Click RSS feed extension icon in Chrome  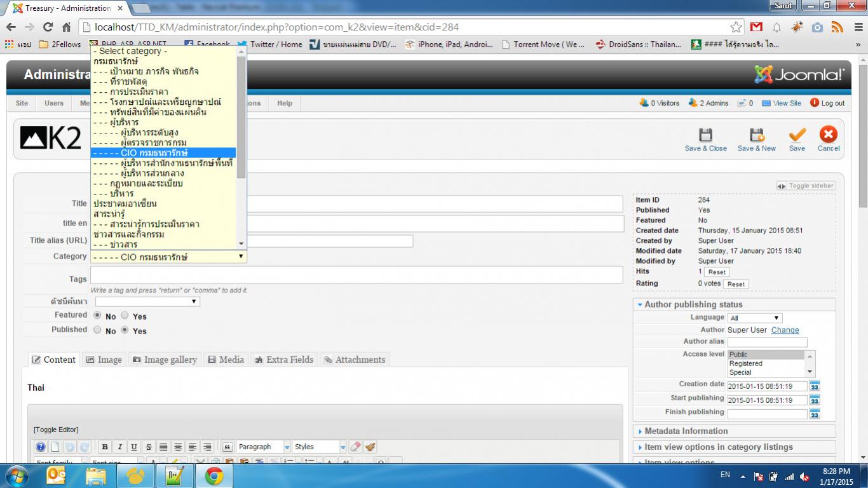coord(837,27)
